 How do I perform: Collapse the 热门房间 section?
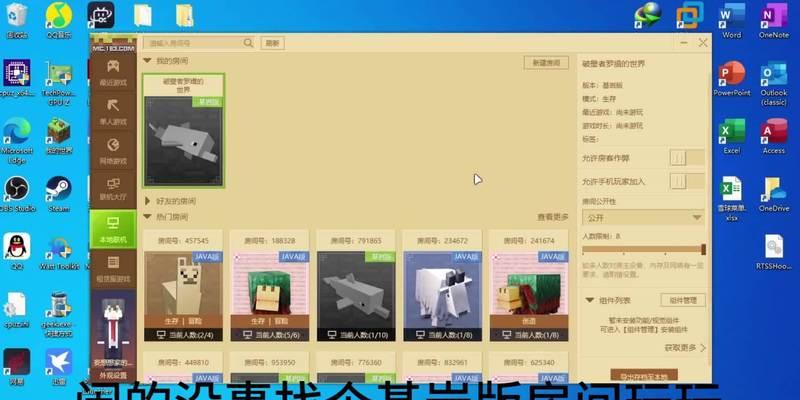click(x=147, y=217)
